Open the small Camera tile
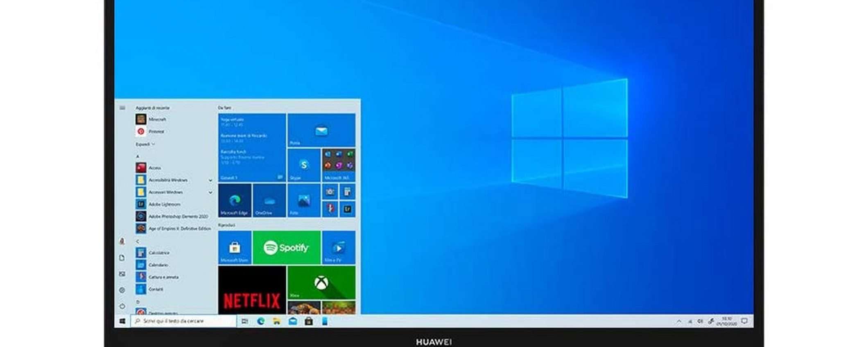The height and width of the screenshot is (347, 868). (x=330, y=192)
